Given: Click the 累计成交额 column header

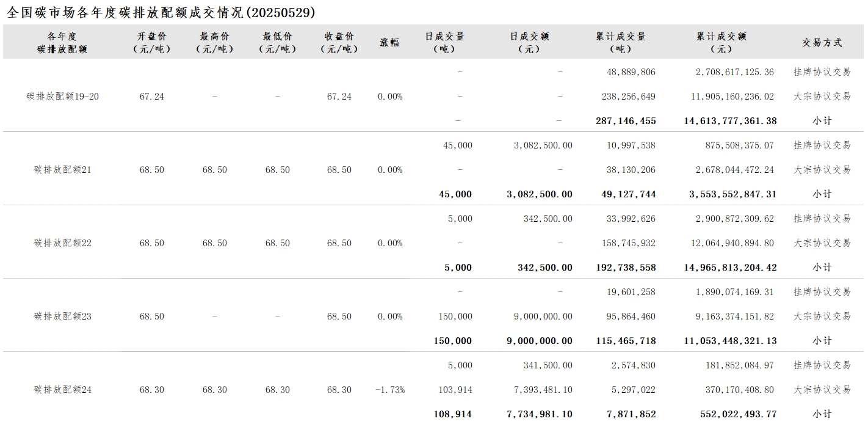Looking at the screenshot, I should pos(721,42).
